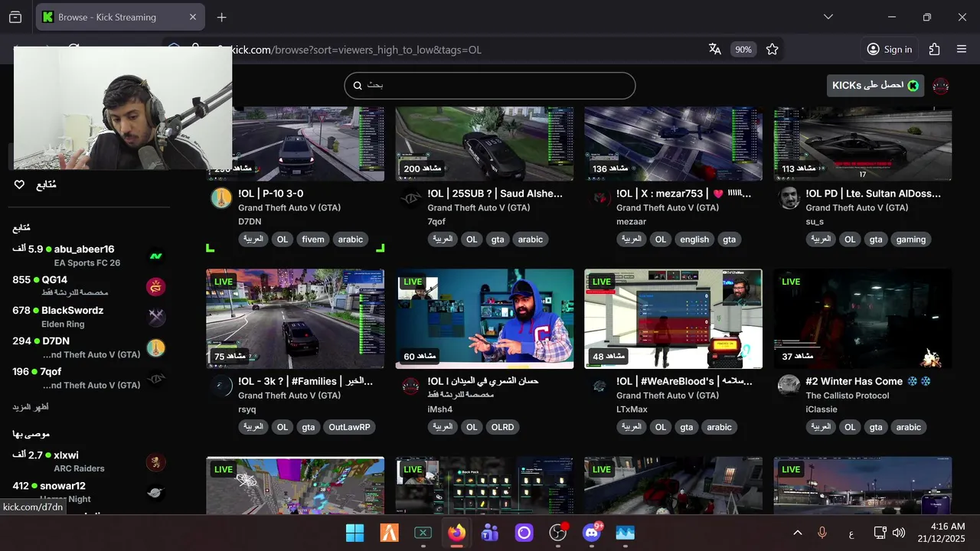Click Firefox icon on taskbar
Screen dimensions: 980x551
[x=457, y=533]
